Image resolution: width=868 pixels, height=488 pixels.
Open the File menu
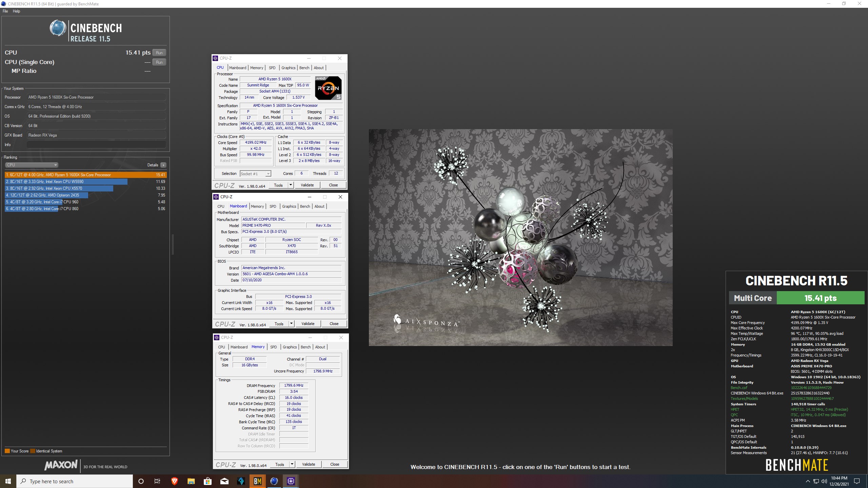(x=5, y=11)
